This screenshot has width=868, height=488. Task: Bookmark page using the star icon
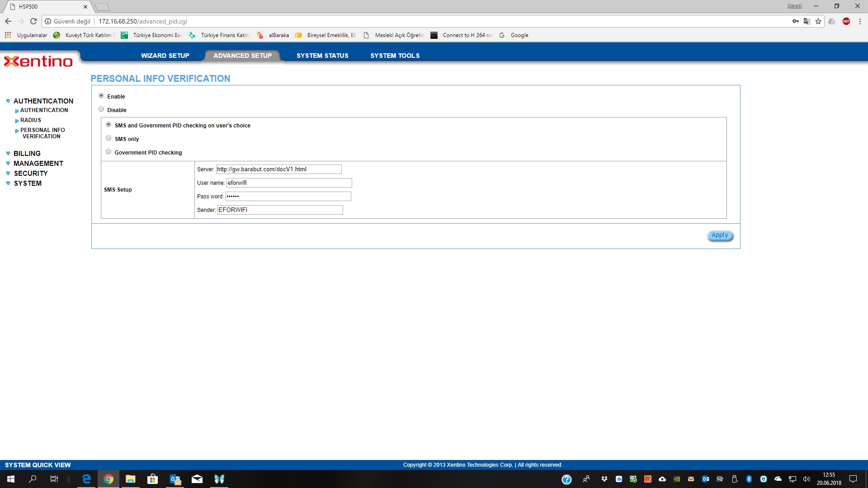click(x=818, y=21)
